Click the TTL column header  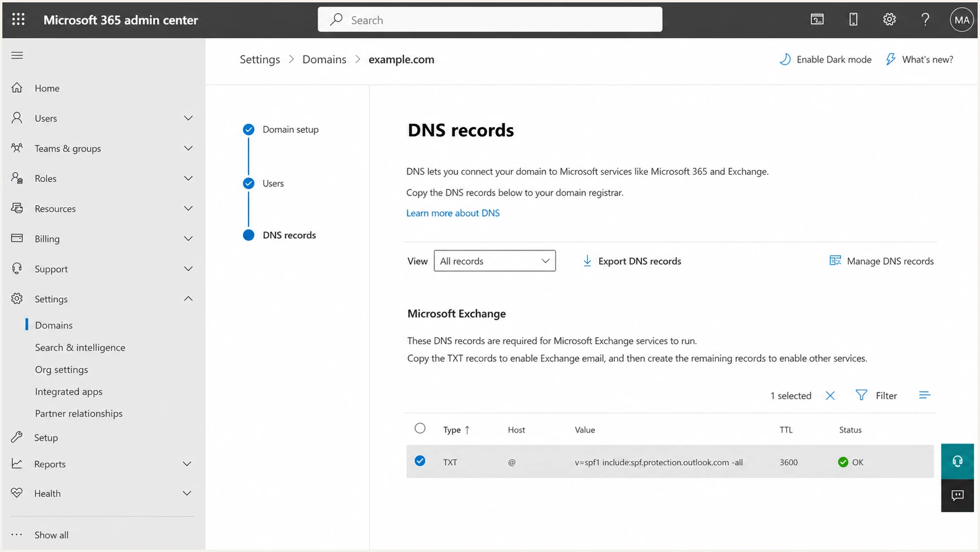click(785, 430)
